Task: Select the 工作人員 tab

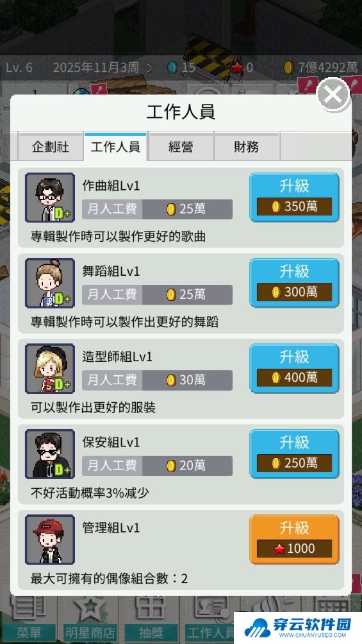Action: pos(115,147)
